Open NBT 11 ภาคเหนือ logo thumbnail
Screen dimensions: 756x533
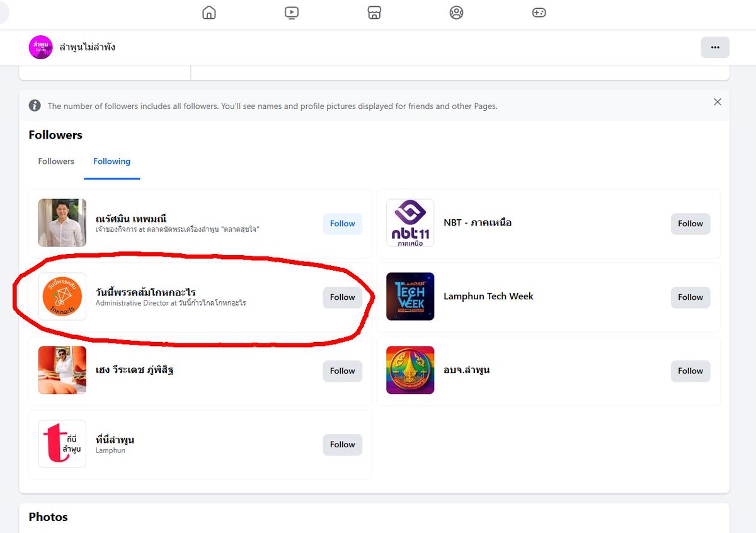[x=410, y=223]
